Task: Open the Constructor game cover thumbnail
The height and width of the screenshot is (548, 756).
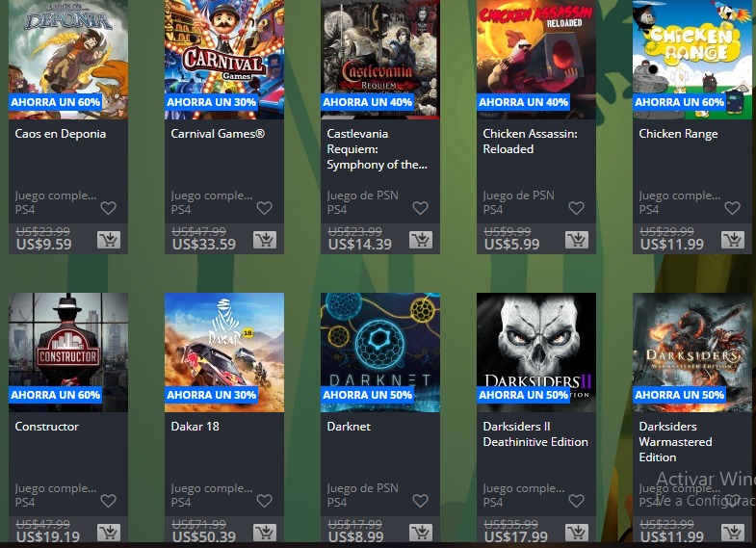Action: coord(68,352)
